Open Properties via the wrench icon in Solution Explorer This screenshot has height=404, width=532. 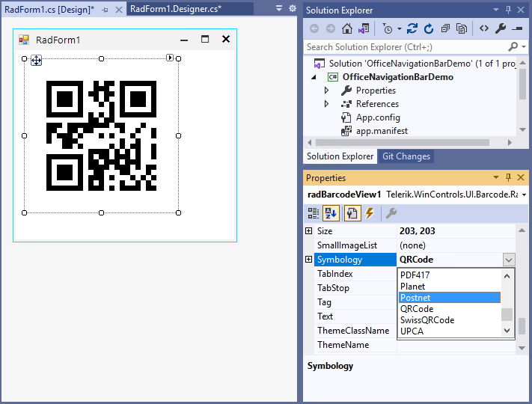click(x=501, y=29)
